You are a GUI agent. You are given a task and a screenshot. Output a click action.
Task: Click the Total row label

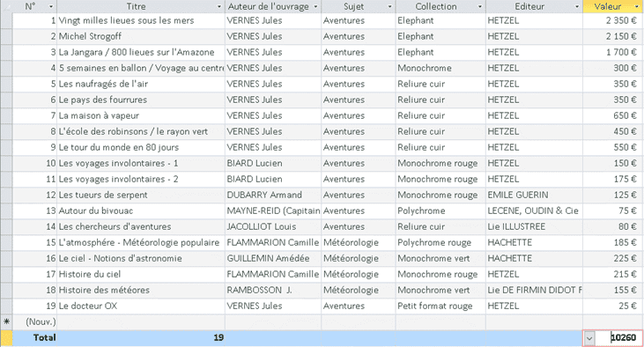coord(44,337)
